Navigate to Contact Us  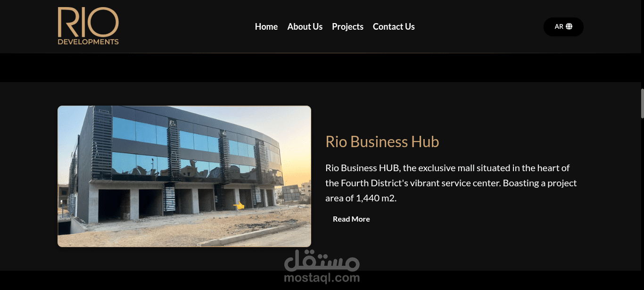(394, 27)
